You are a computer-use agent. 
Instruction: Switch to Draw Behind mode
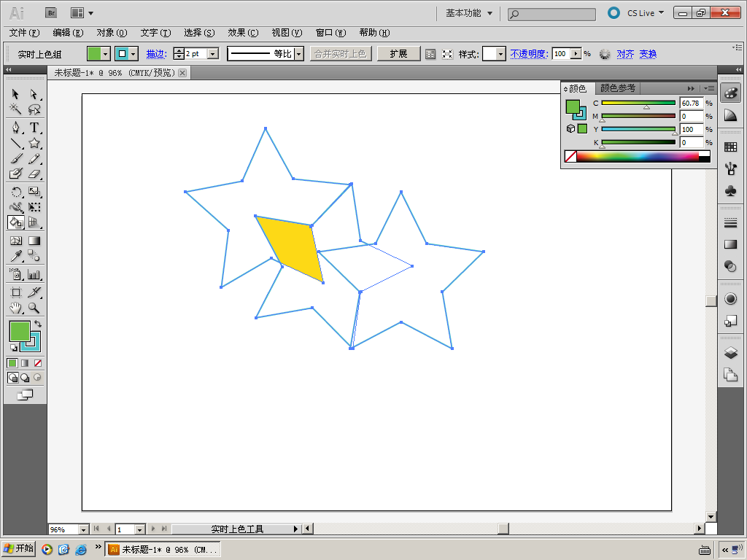click(25, 378)
